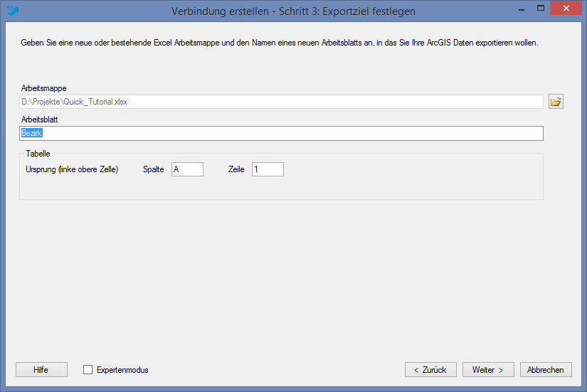Cancel the wizard with Abbrechen
The image size is (587, 392).
click(x=546, y=370)
